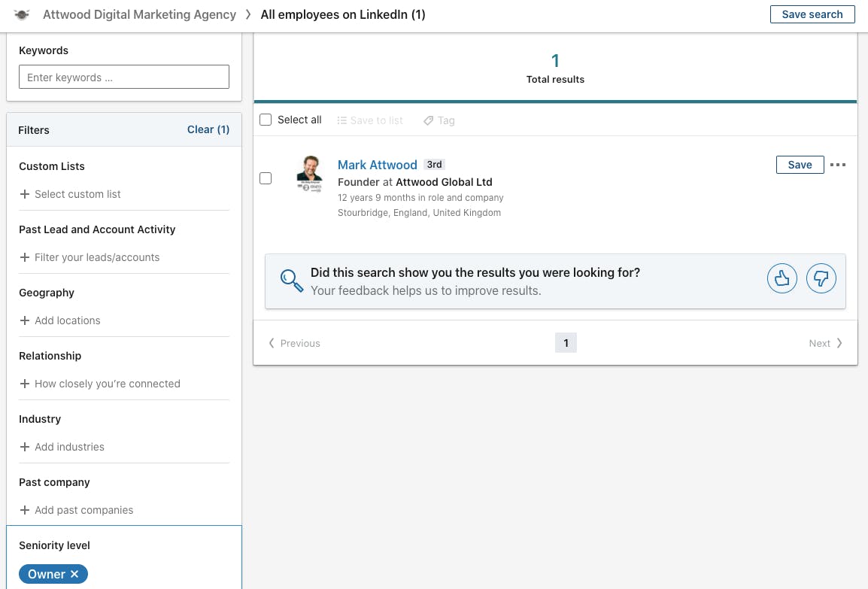Click the '12 years 9 months in role' text
This screenshot has width=868, height=589.
[420, 198]
